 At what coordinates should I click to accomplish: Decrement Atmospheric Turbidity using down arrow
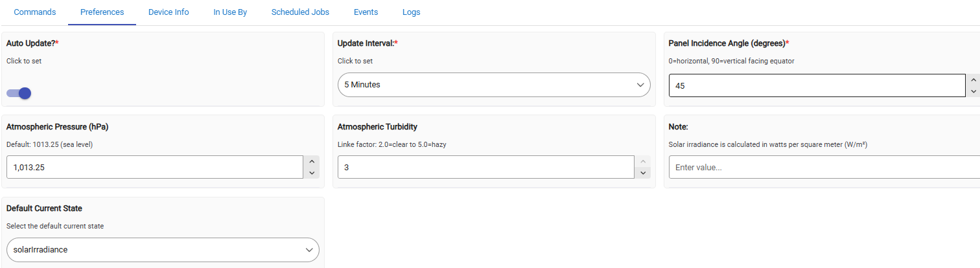coord(643,173)
